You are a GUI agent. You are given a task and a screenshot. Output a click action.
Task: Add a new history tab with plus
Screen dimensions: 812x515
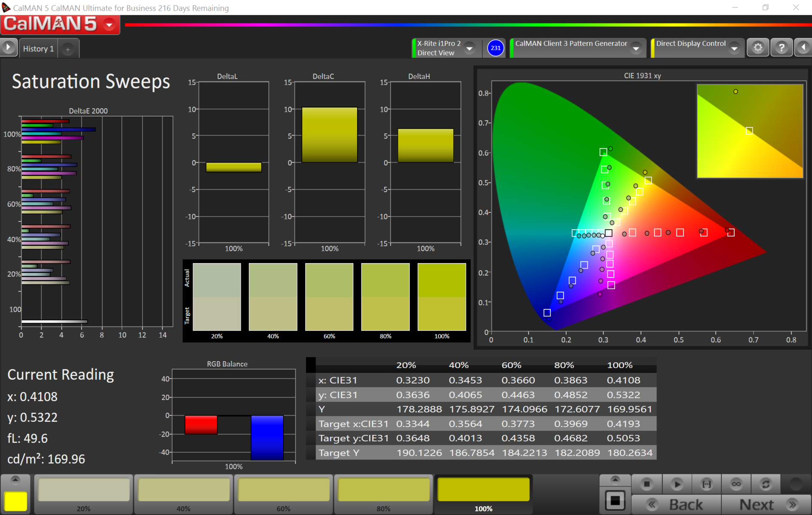point(68,49)
